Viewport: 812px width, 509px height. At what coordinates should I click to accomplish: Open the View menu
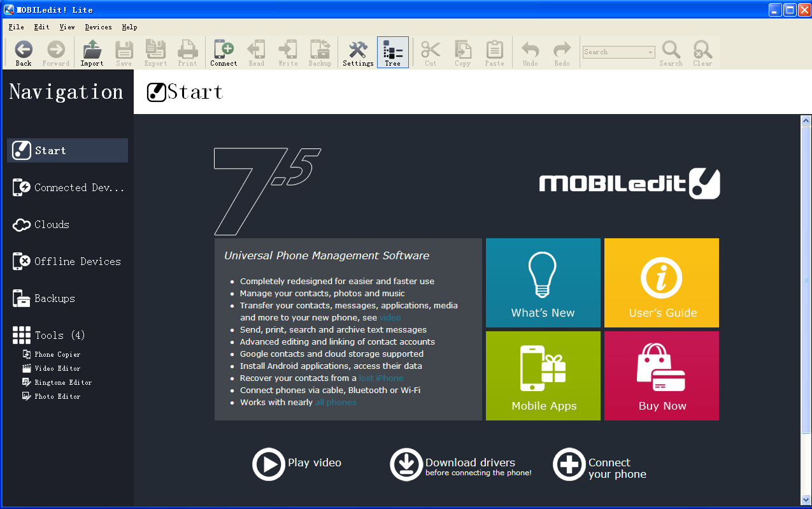[68, 27]
